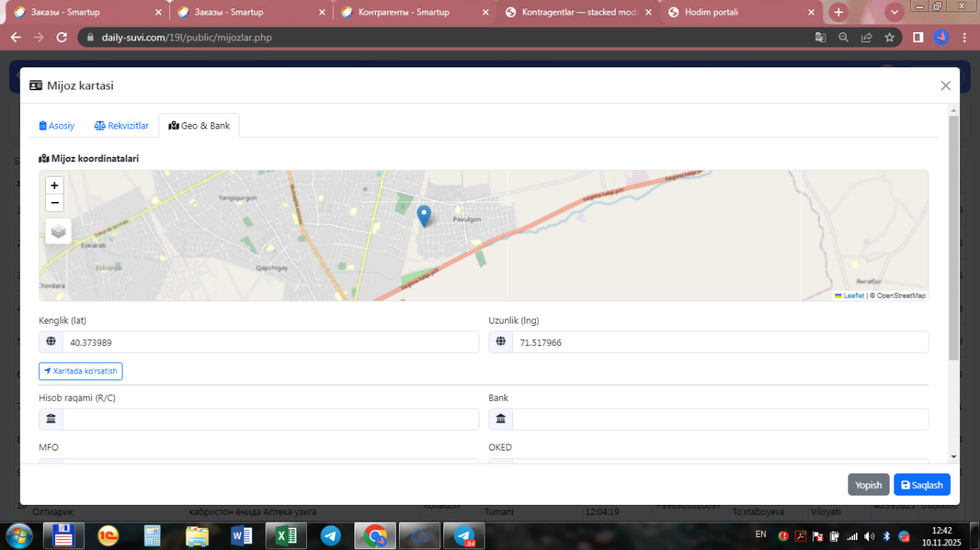980x550 pixels.
Task: Zoom in on the map
Action: point(54,185)
